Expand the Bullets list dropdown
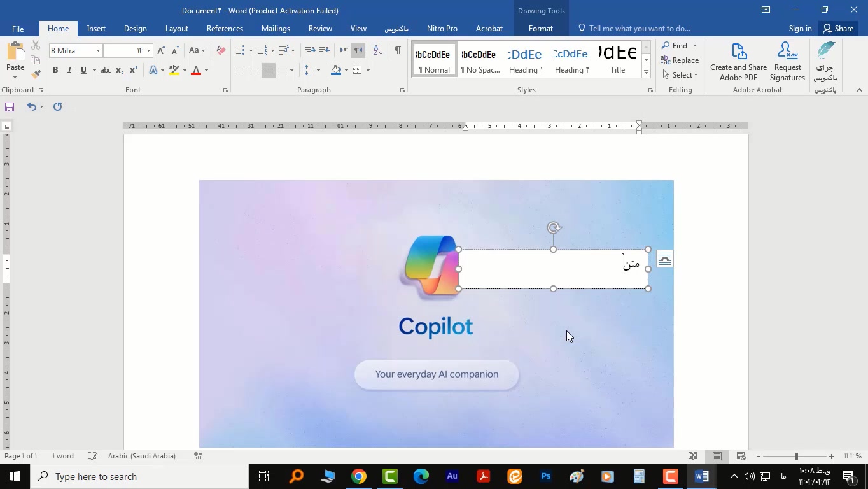 pyautogui.click(x=251, y=51)
